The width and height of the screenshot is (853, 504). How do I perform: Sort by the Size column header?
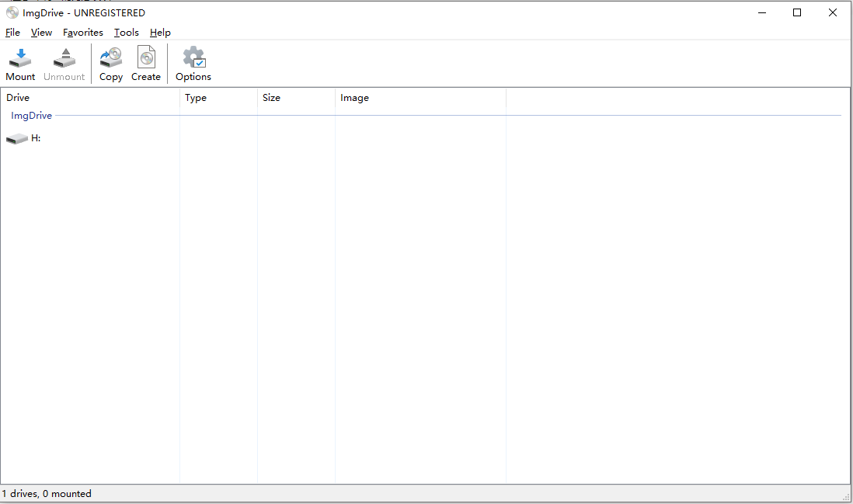click(297, 98)
